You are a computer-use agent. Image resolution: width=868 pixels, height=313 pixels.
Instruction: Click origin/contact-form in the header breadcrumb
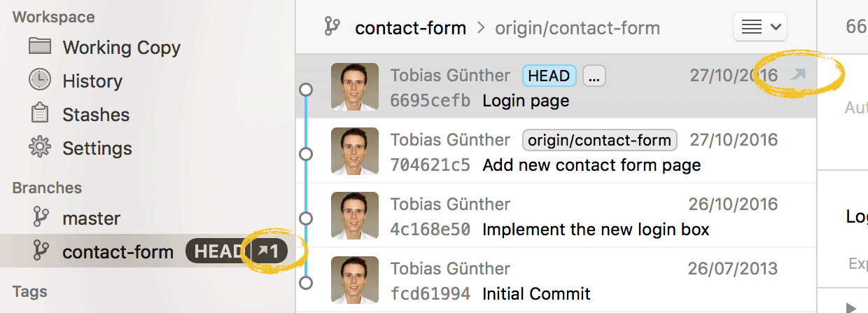coord(577,28)
